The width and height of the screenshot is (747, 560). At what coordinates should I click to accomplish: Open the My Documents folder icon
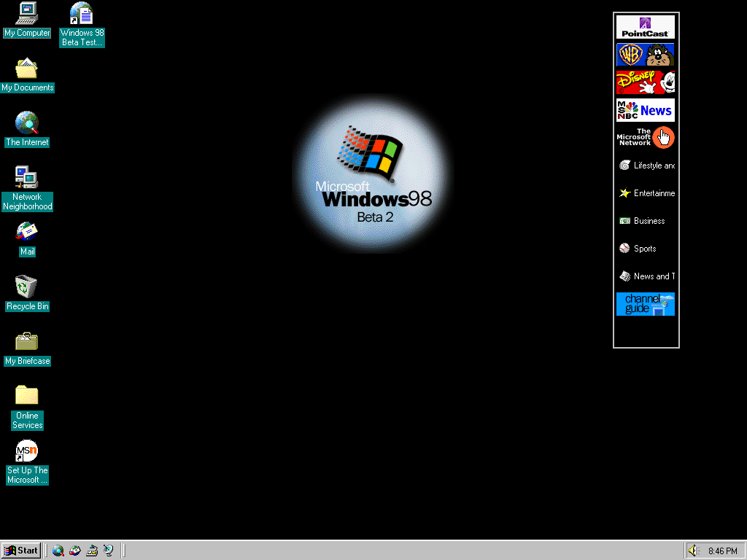26,69
